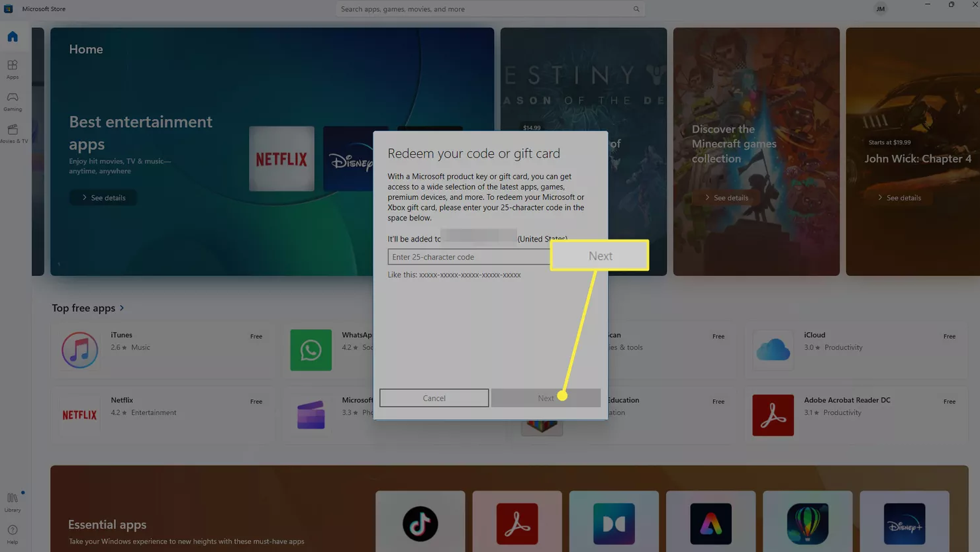Restore down the Microsoft Store window
The width and height of the screenshot is (980, 552).
952,5
